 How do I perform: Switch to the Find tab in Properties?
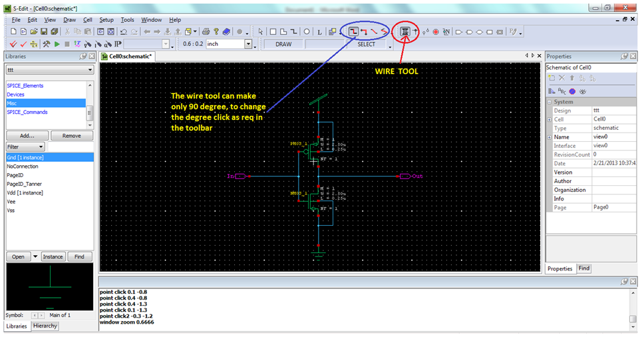pyautogui.click(x=584, y=268)
